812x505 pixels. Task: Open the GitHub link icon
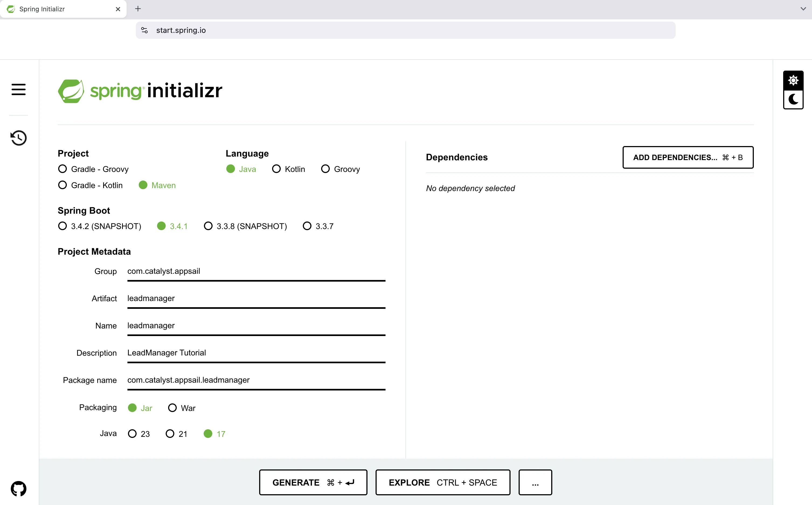(x=18, y=489)
